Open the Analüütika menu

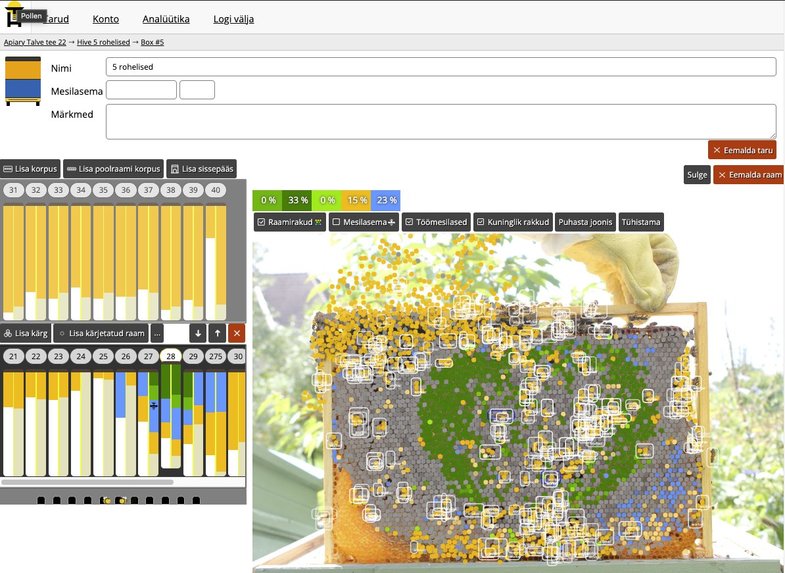pyautogui.click(x=166, y=19)
